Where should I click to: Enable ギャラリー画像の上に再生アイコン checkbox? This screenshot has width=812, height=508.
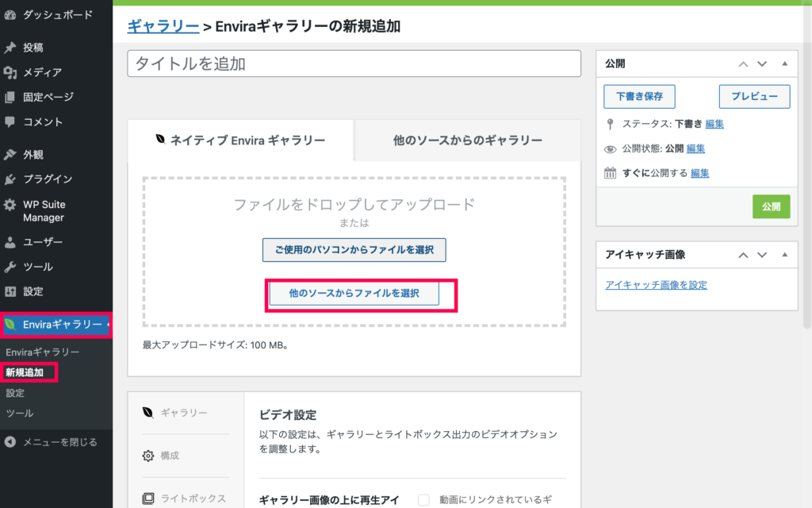[x=423, y=500]
